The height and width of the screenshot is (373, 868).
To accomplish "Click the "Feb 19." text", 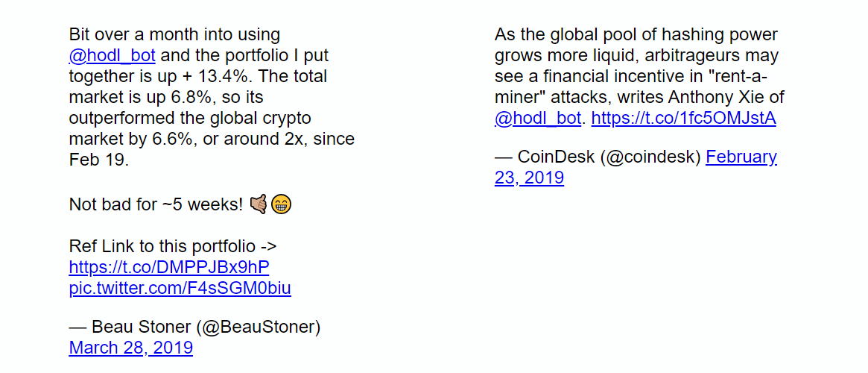I will (98, 160).
